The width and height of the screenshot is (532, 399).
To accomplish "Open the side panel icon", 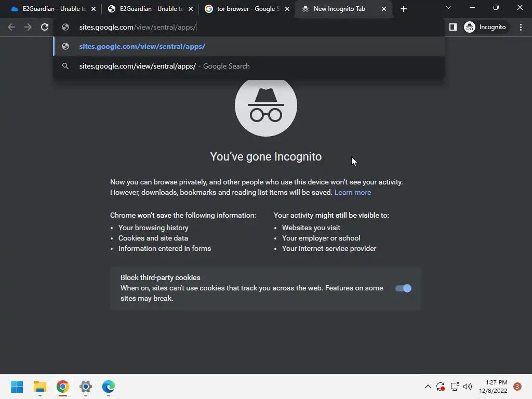I will 453,27.
